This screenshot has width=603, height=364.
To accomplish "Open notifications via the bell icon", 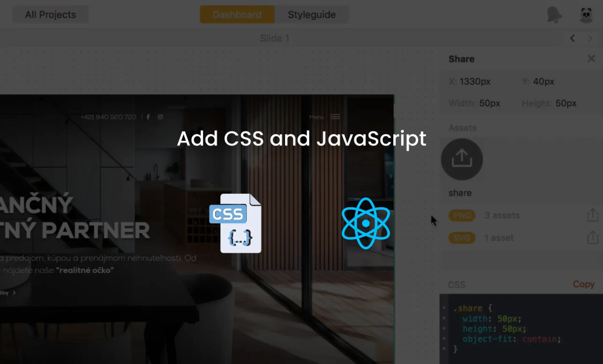I will pos(554,14).
